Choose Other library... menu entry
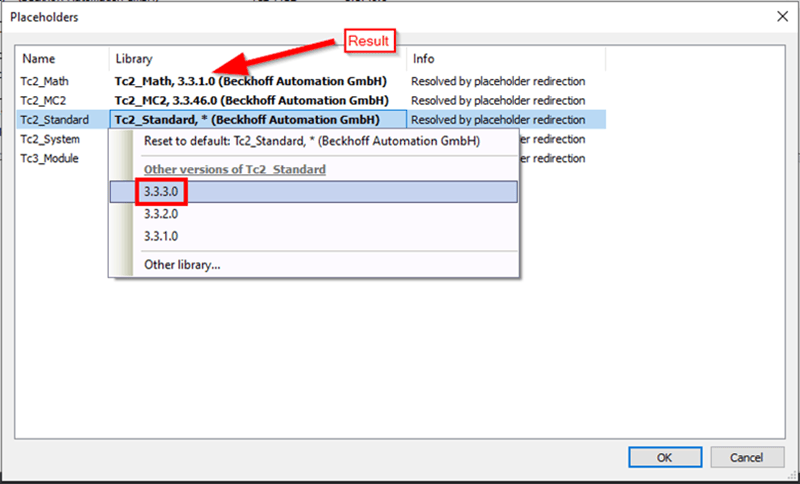 [x=314, y=265]
